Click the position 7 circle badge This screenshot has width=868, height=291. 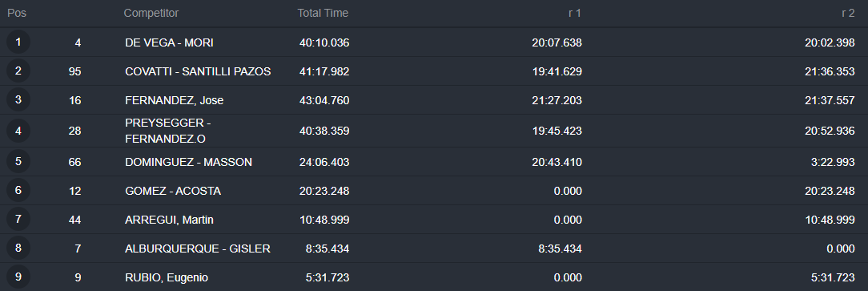(18, 220)
